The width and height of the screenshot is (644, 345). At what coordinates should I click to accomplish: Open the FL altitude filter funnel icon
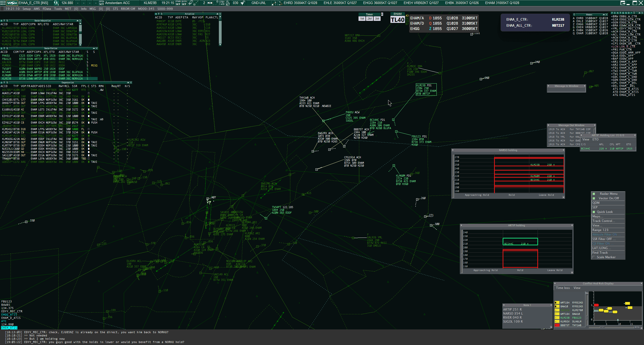point(243,3)
